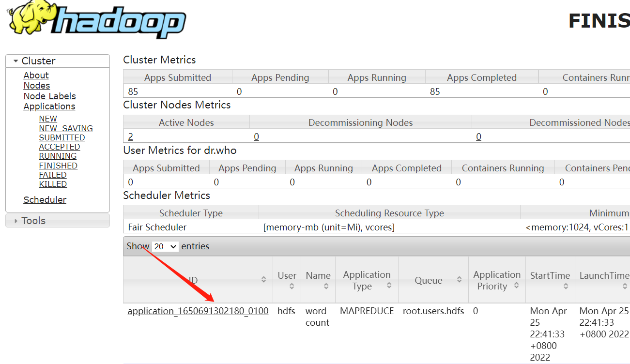
Task: Sort by Application Type column arrows
Action: tap(389, 286)
